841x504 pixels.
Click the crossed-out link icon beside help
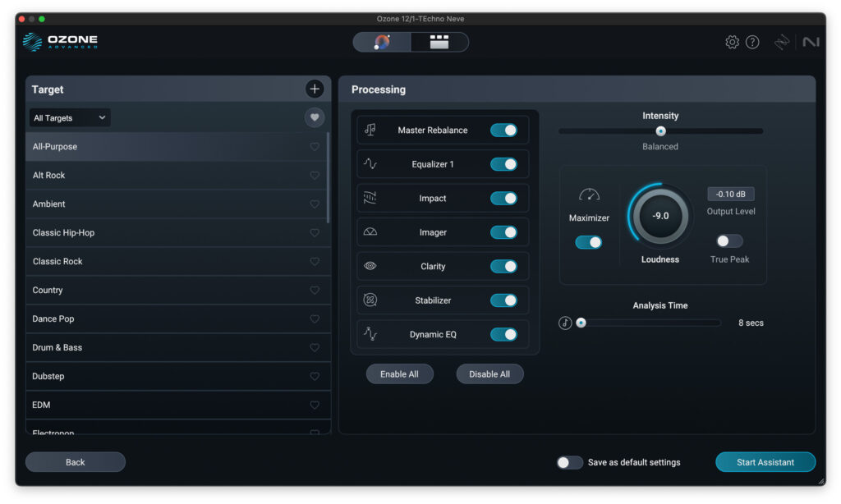click(782, 42)
